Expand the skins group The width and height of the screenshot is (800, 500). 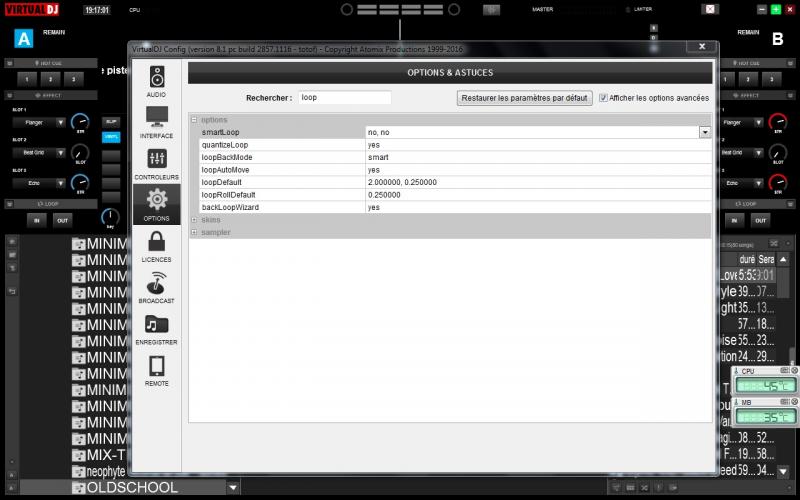(x=194, y=220)
